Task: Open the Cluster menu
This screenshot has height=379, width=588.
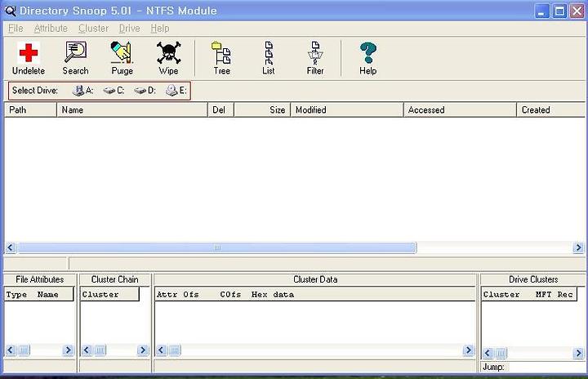Action: pyautogui.click(x=93, y=29)
